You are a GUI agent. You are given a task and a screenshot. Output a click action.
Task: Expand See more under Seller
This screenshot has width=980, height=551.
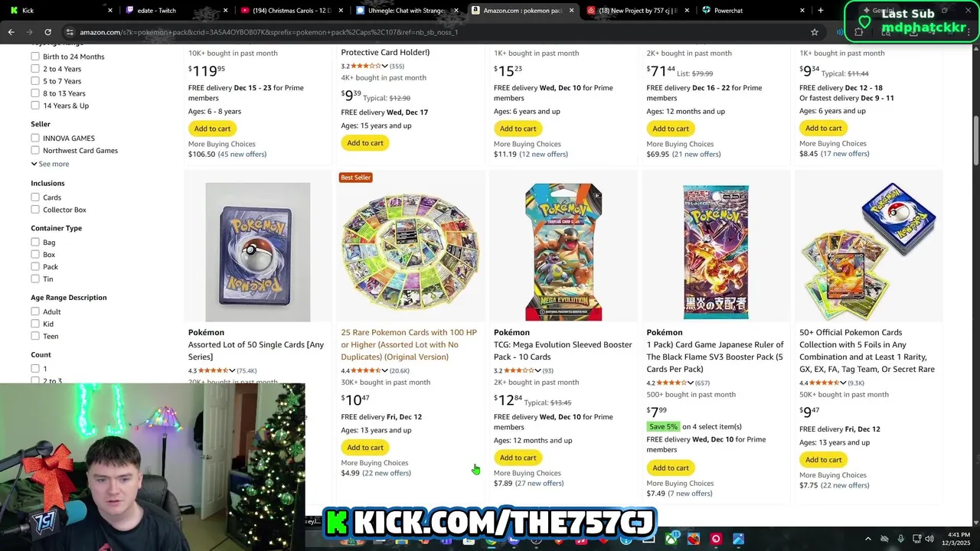tap(51, 164)
